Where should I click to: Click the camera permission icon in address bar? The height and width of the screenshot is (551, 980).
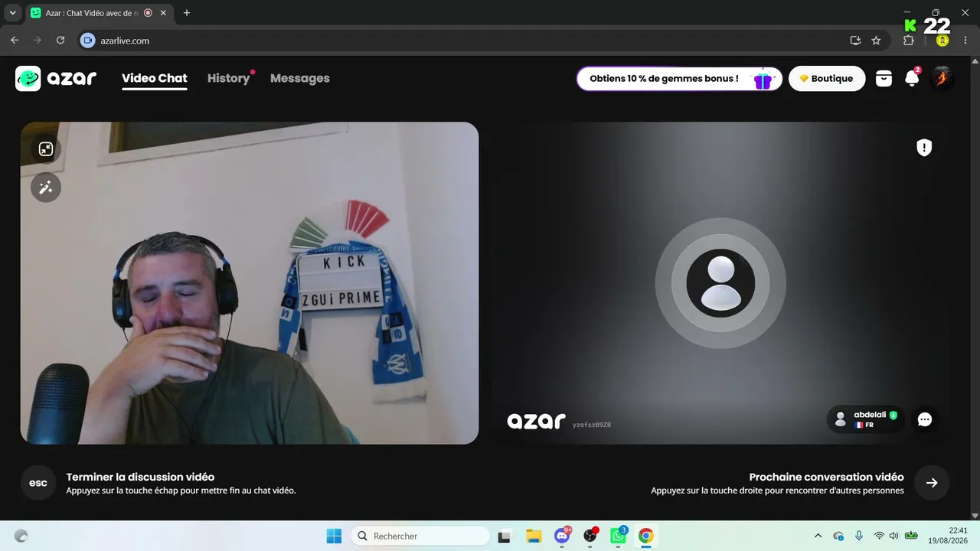tap(88, 41)
